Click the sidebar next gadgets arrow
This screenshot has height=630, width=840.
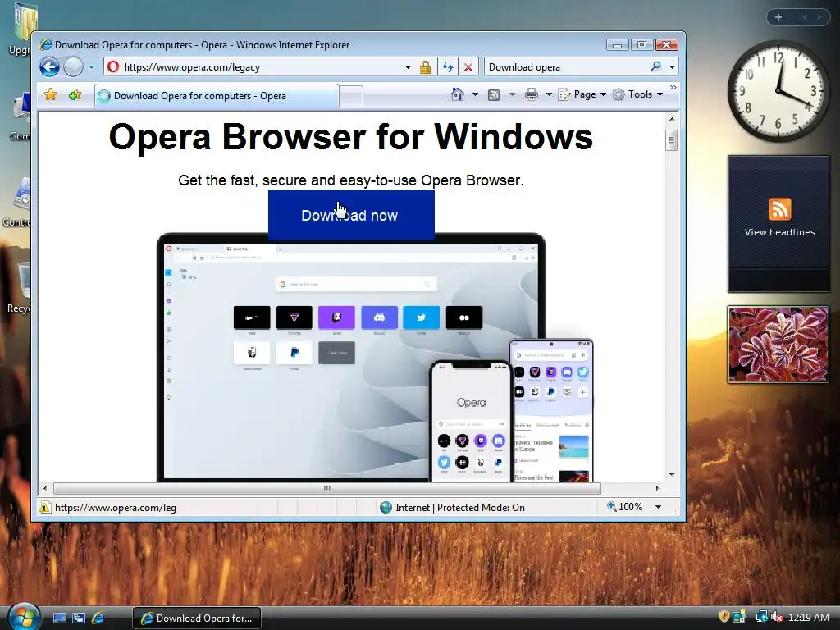pos(819,17)
